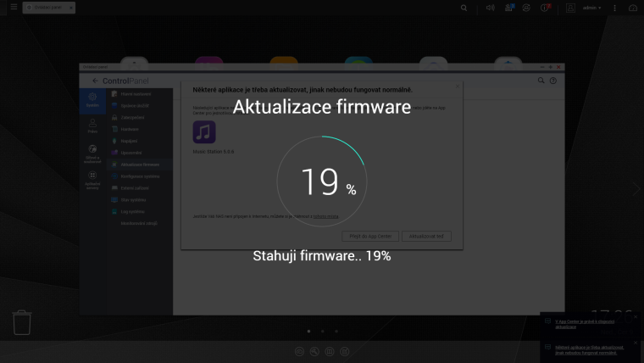Open Log systému menu item
The height and width of the screenshot is (363, 644).
coord(140,212)
